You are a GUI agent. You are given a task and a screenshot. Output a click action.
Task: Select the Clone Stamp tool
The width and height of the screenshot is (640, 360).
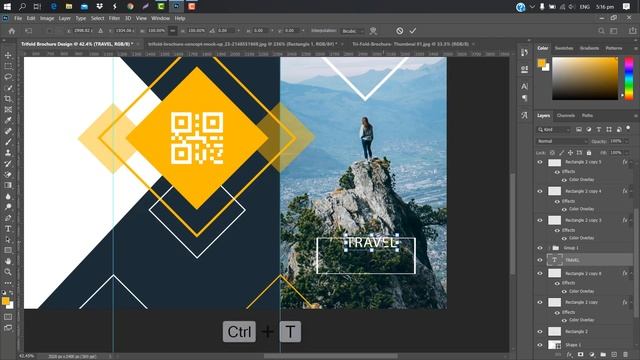pos(8,153)
